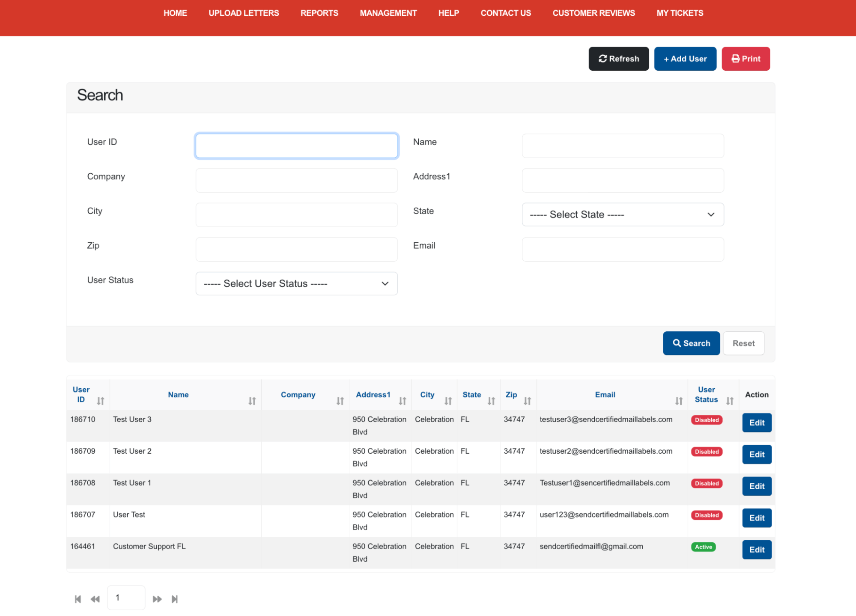Viewport: 856px width, 616px height.
Task: Sort table by User ID column icon
Action: (x=100, y=401)
